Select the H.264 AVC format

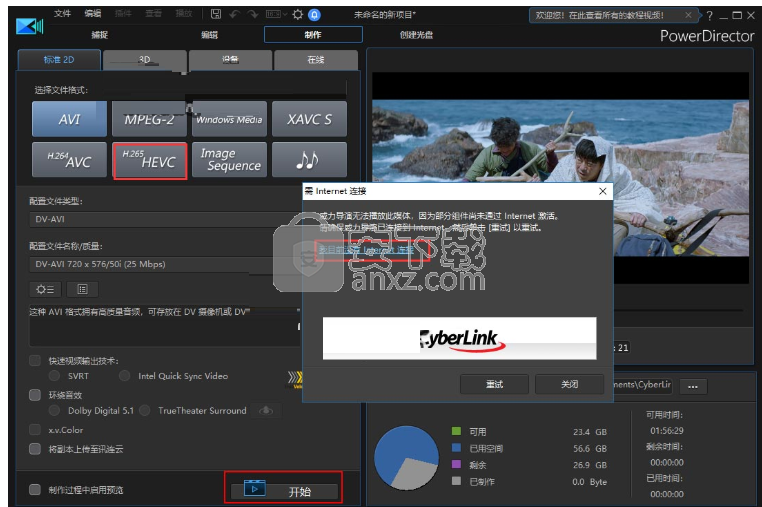click(69, 160)
